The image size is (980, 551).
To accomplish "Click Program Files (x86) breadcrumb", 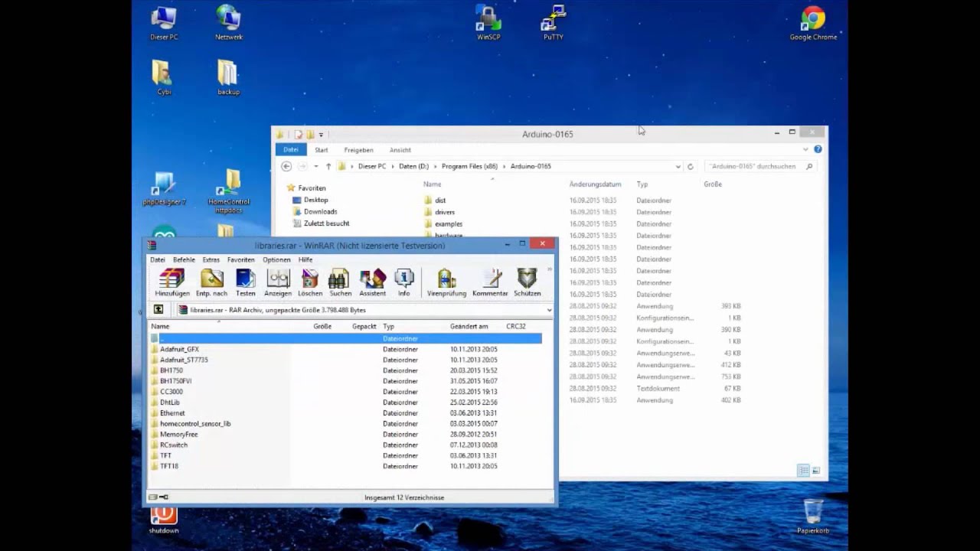I will [469, 166].
